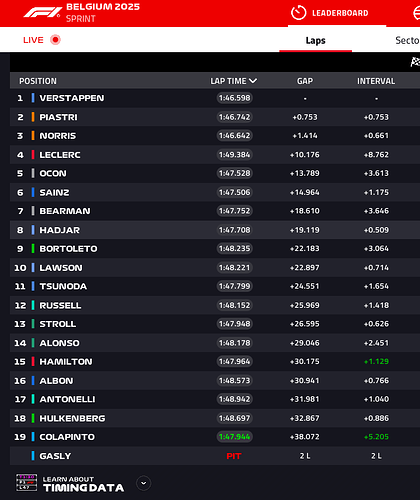Screen dimensions: 420x500
Task: Click the live red recording dot
Action: tap(55, 40)
